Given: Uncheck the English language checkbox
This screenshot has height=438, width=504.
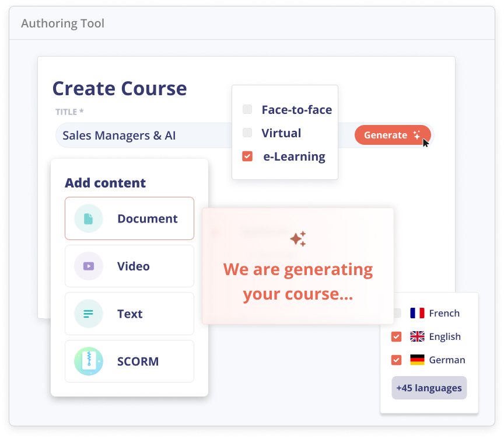Looking at the screenshot, I should tap(396, 336).
